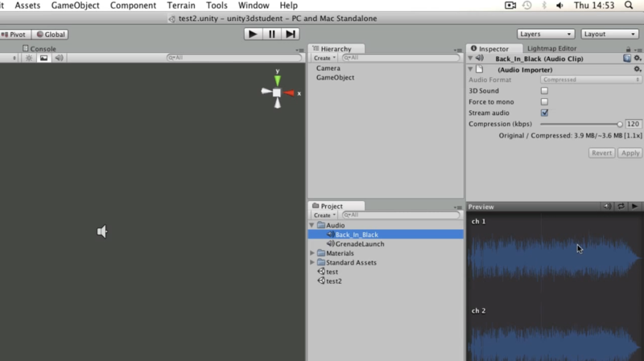Open the Project Create dropdown
Screen dimensions: 644x361
point(324,215)
